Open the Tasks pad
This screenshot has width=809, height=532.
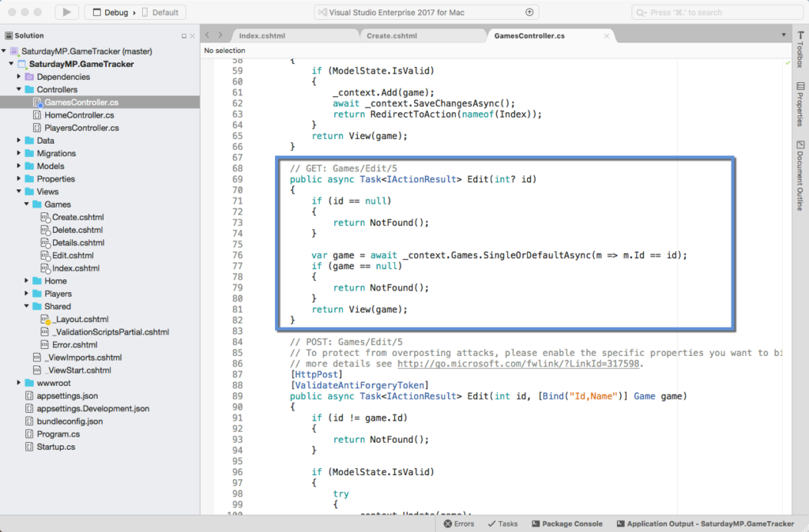502,523
